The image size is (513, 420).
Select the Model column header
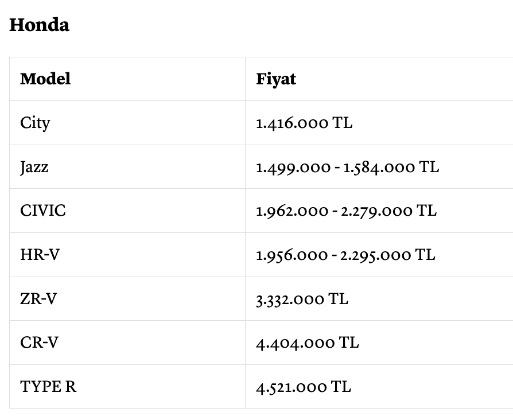click(x=45, y=79)
